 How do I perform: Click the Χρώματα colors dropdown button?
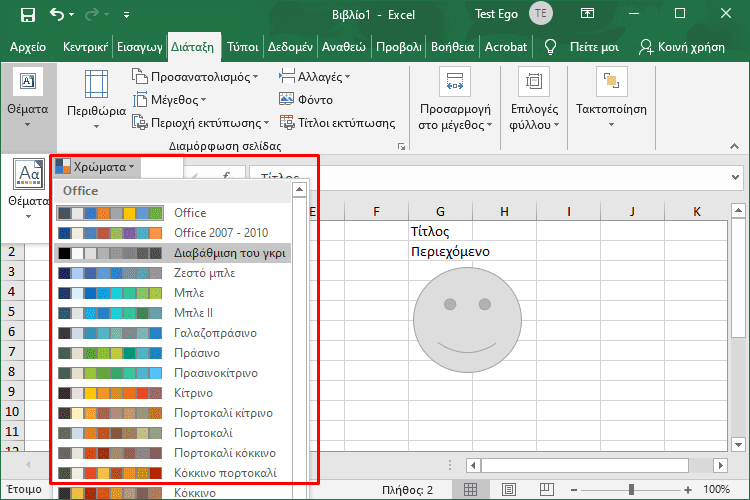pyautogui.click(x=96, y=167)
